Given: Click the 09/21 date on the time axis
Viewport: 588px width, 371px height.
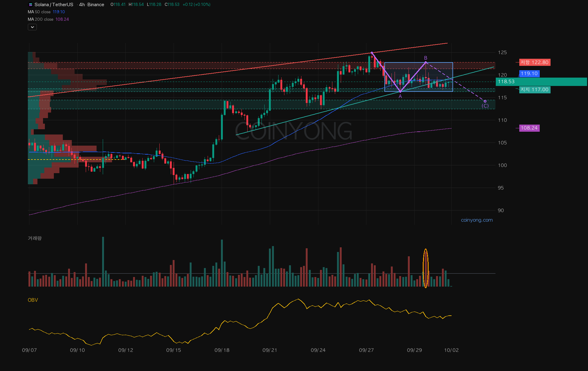Looking at the screenshot, I should (x=270, y=350).
